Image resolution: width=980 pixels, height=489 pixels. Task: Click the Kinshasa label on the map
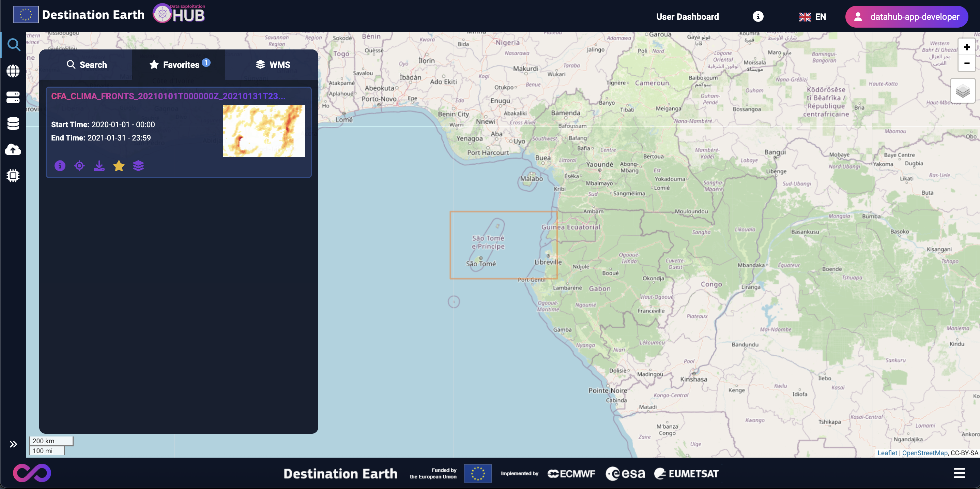point(693,379)
